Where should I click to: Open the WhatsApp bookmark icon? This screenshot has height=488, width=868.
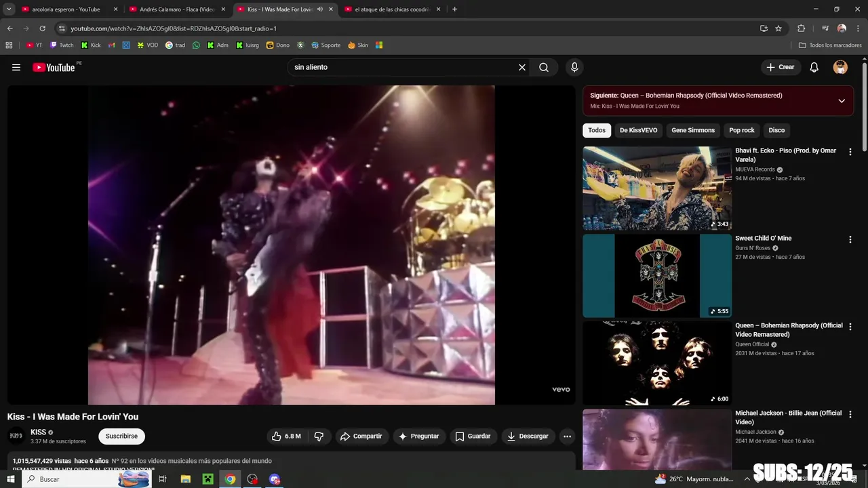coord(196,45)
